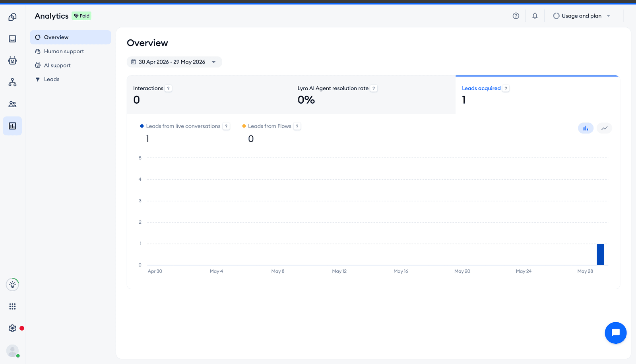Select the Leads acquired tab

click(x=537, y=95)
